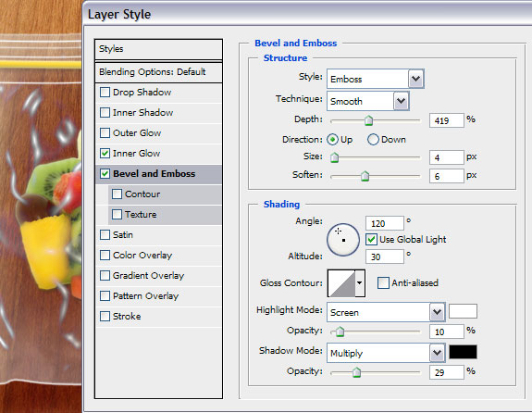The height and width of the screenshot is (413, 532).
Task: Expand the Shadow Mode Multiply dropdown
Action: click(x=386, y=353)
